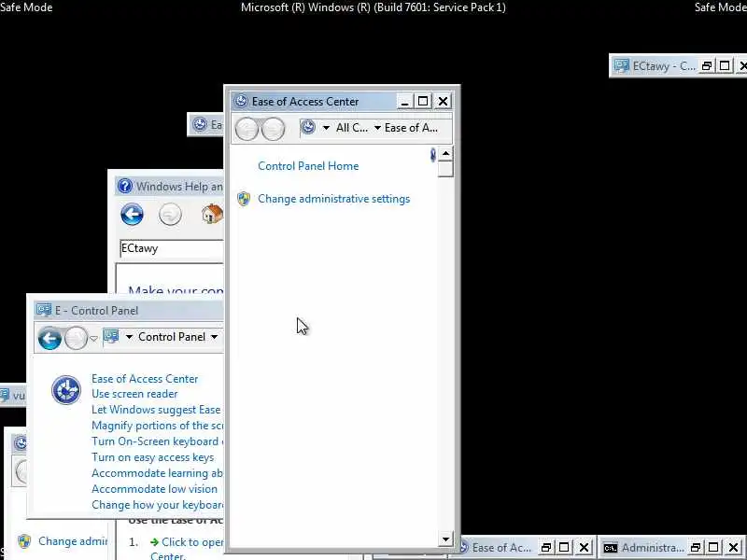The image size is (747, 560).
Task: Open recent pages dropdown in E - Control Panel
Action: pos(94,339)
